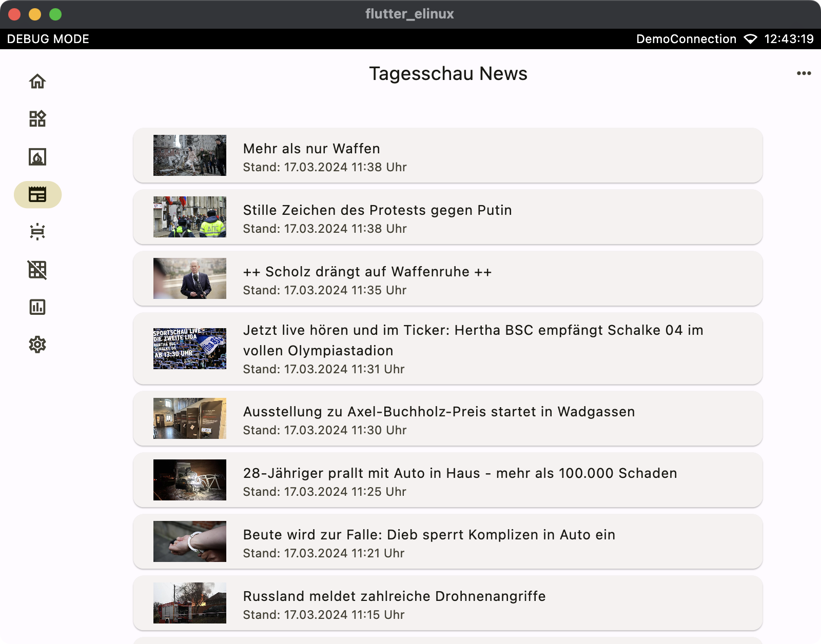This screenshot has height=644, width=821.
Task: Open the three-dot more options menu
Action: pyautogui.click(x=804, y=73)
